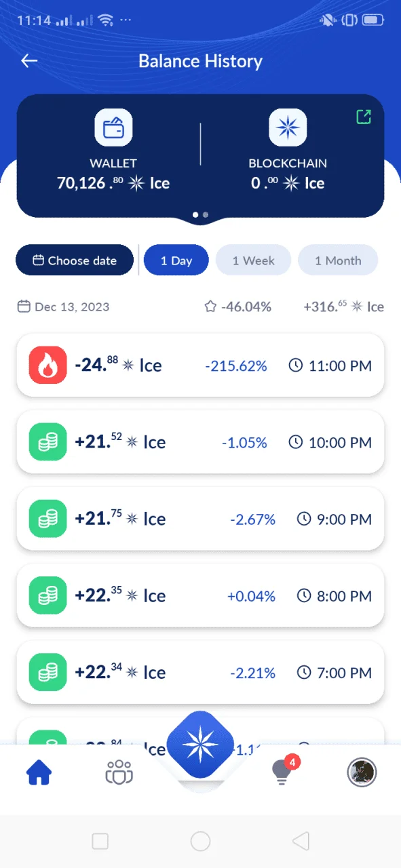Tap the Wallet icon

click(113, 127)
